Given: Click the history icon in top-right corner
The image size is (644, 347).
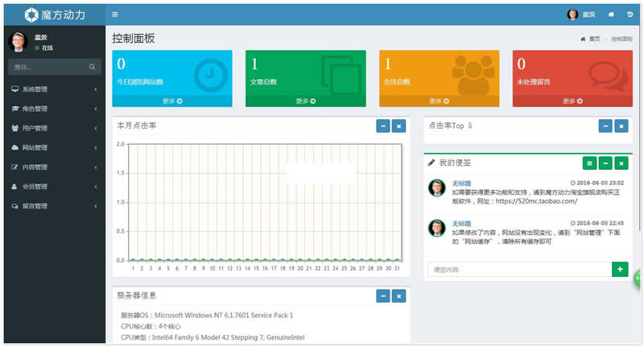Looking at the screenshot, I should [630, 14].
